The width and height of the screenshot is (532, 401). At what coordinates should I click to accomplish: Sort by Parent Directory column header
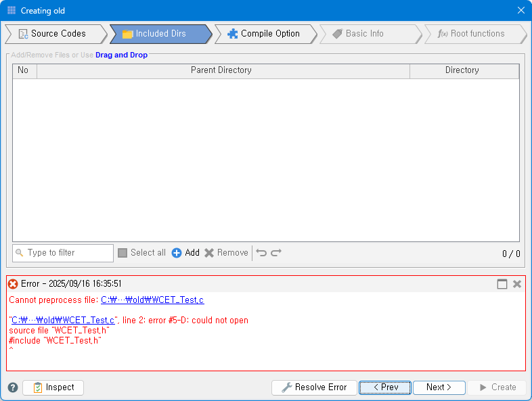[221, 70]
